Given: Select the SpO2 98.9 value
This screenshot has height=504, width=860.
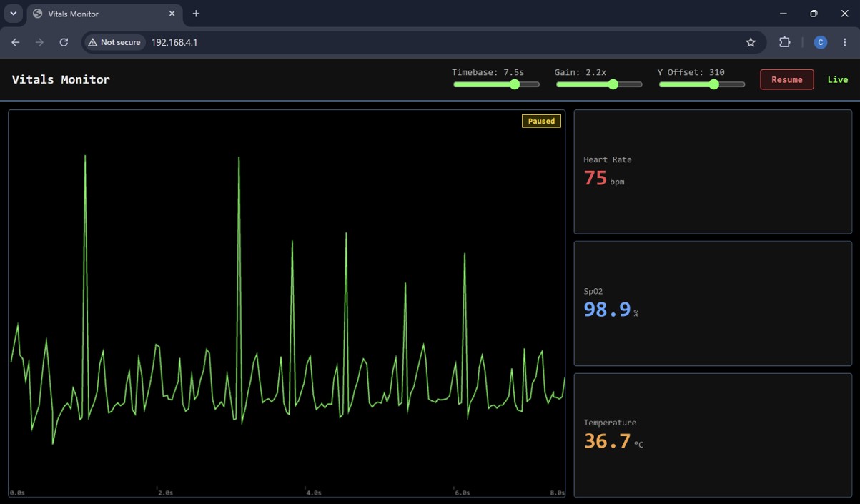Looking at the screenshot, I should click(x=607, y=309).
